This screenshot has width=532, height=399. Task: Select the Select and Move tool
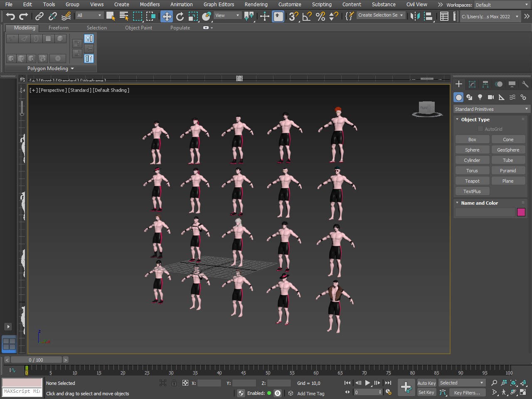167,16
